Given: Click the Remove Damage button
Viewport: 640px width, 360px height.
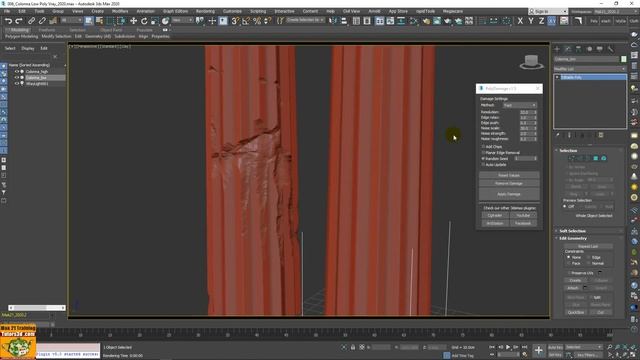Looking at the screenshot, I should click(x=509, y=184).
